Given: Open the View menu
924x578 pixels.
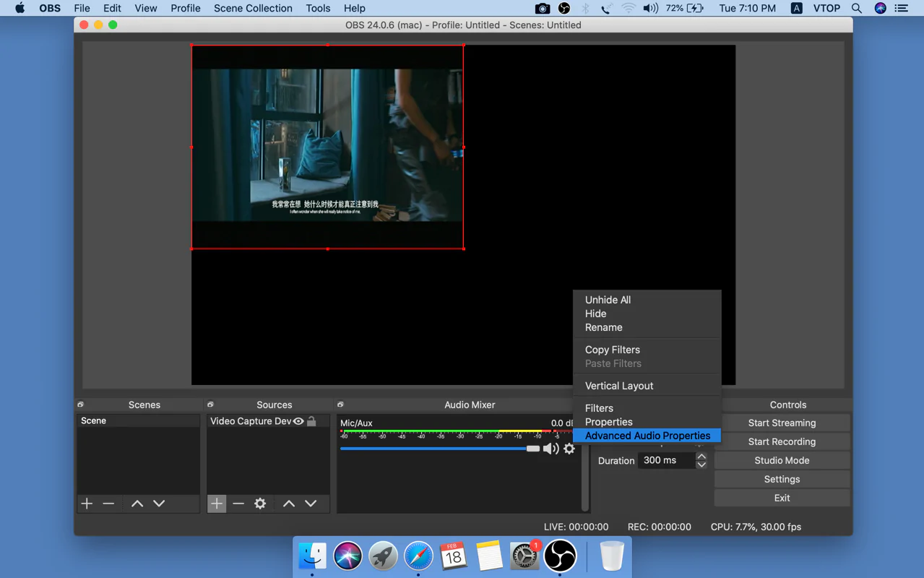Looking at the screenshot, I should pos(146,8).
